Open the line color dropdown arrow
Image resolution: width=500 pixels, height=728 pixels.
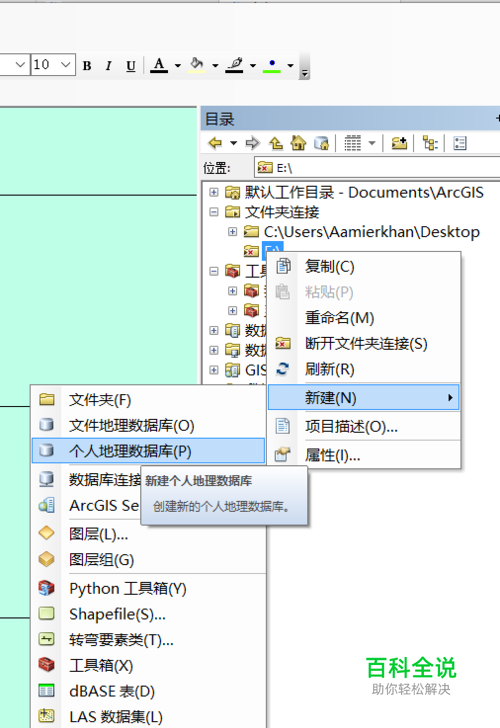[x=253, y=65]
